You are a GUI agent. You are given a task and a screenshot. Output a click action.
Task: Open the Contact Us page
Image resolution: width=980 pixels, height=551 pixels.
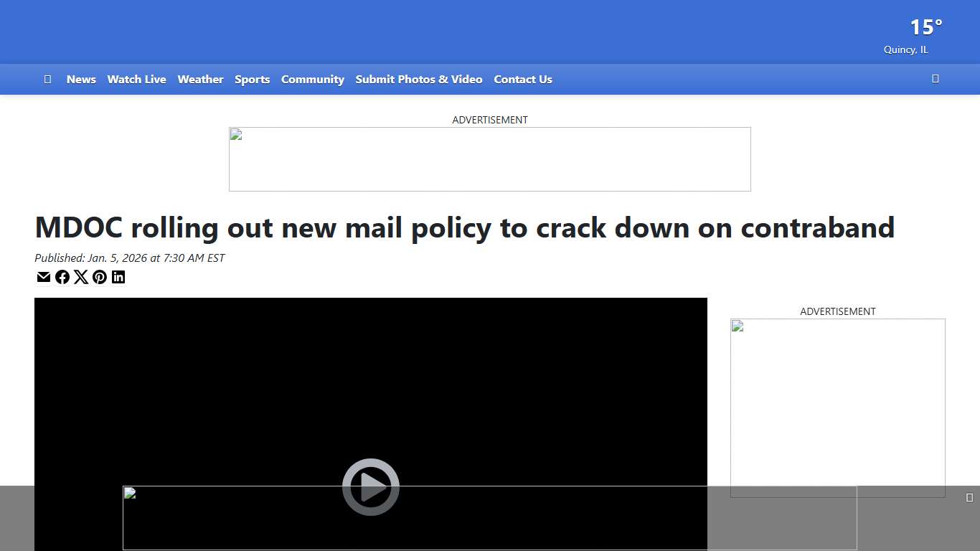(522, 79)
